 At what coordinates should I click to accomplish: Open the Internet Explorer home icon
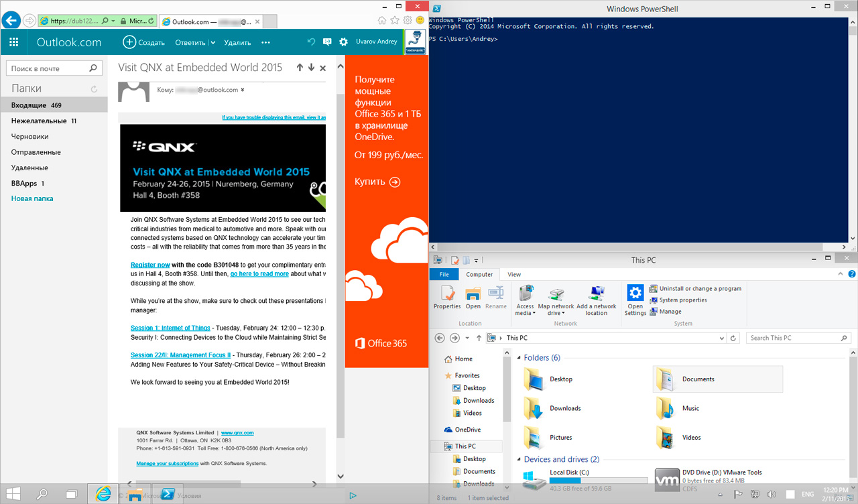coord(382,21)
